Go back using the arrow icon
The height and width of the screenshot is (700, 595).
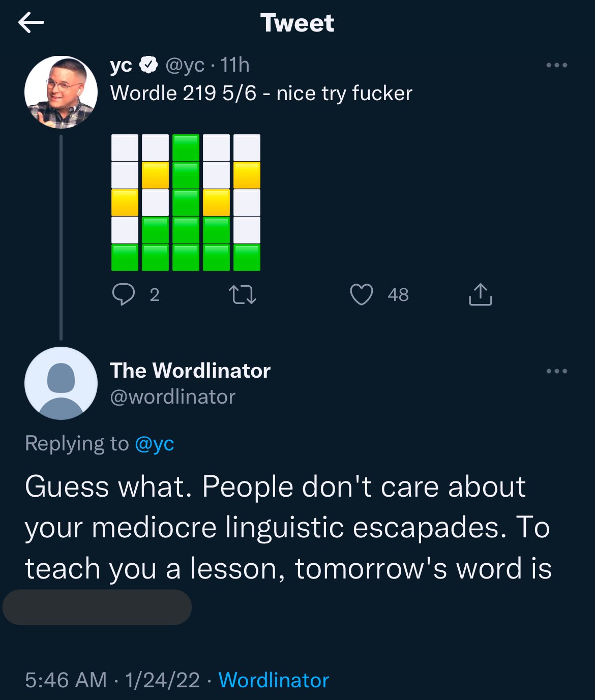(x=31, y=23)
